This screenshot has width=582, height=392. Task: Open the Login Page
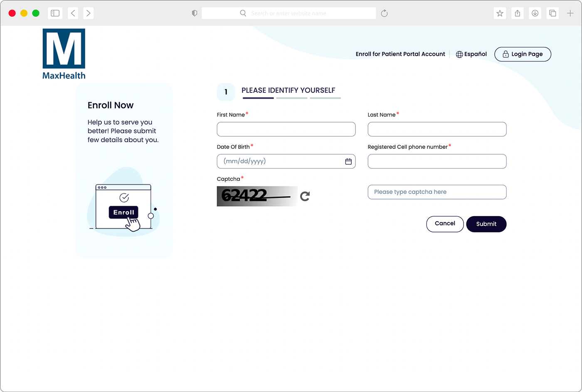(523, 54)
